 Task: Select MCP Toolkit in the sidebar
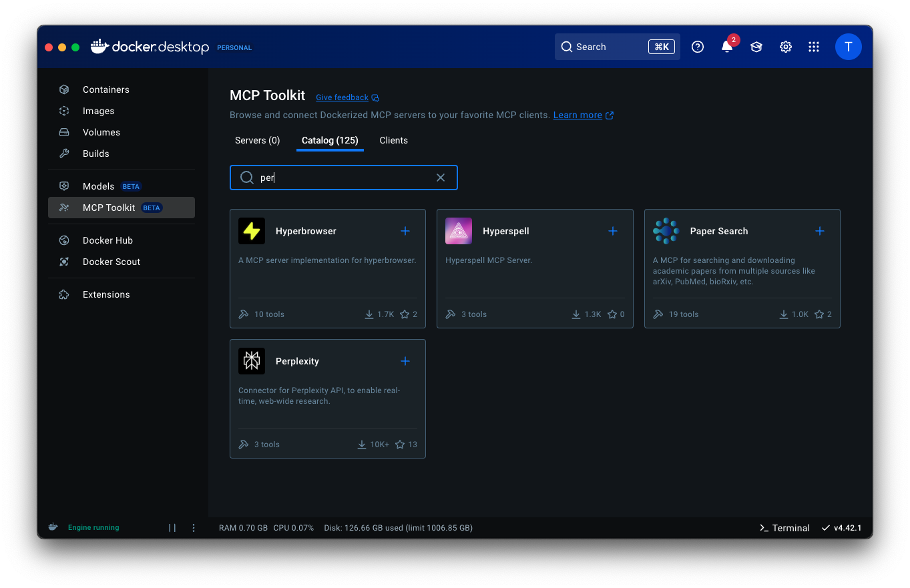coord(121,208)
